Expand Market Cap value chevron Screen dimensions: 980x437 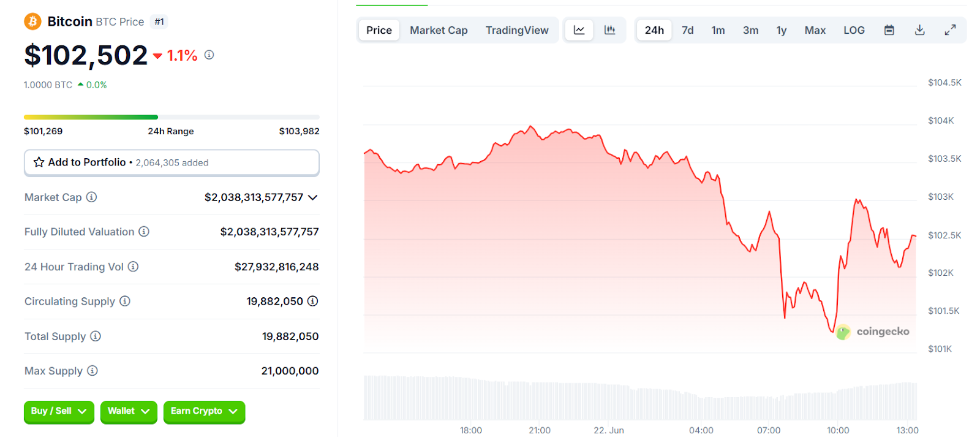click(312, 197)
